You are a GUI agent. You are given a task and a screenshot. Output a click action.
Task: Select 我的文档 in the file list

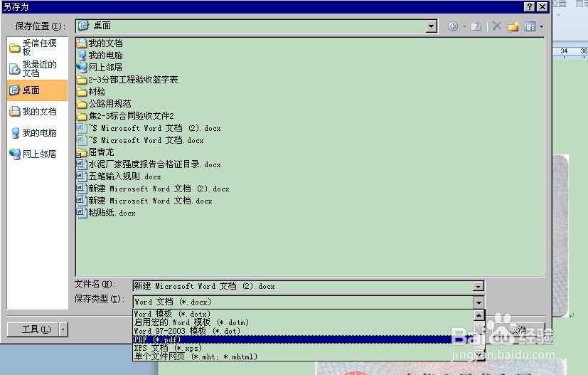coord(100,43)
